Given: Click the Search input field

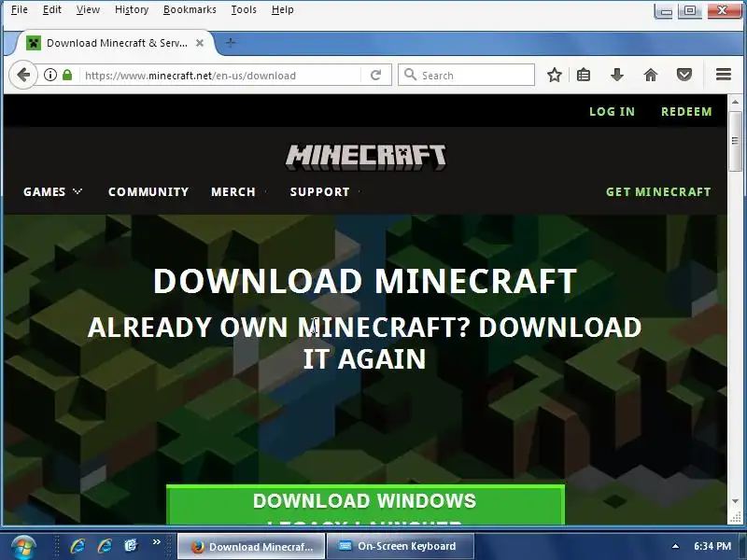Looking at the screenshot, I should click(x=466, y=75).
